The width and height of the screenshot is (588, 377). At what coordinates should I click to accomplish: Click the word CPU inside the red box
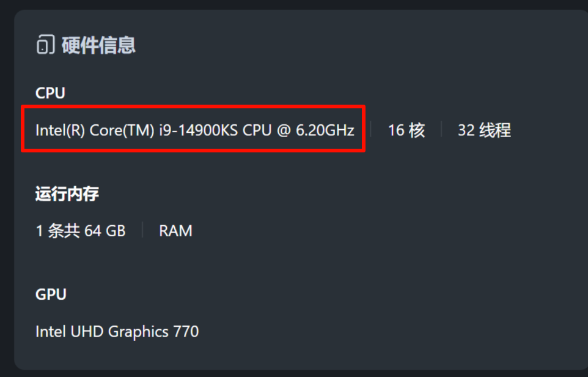click(x=257, y=130)
